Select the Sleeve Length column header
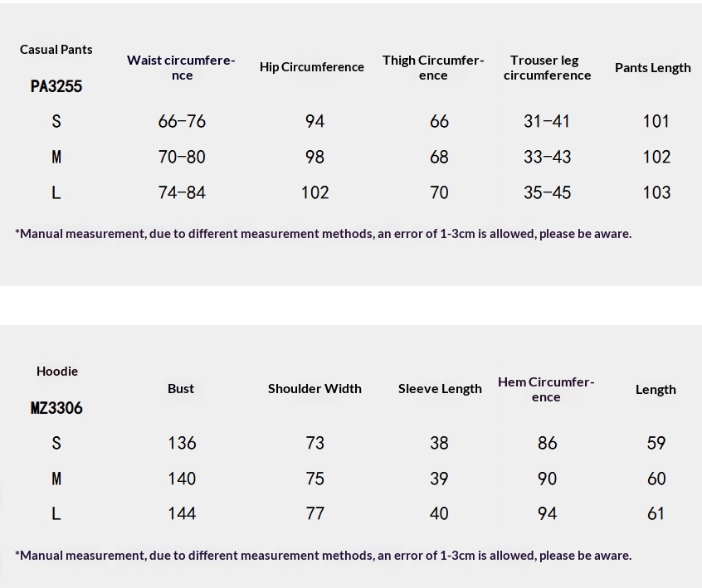 [x=440, y=388]
